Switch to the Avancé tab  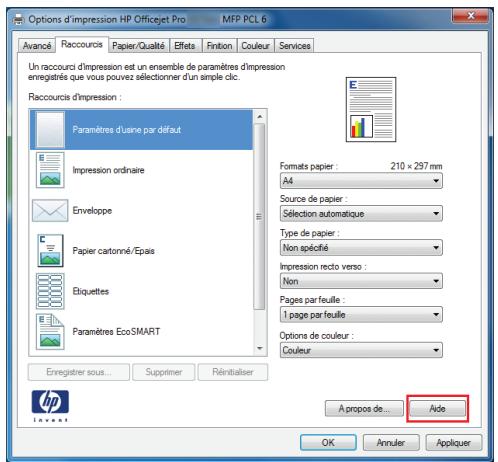37,46
